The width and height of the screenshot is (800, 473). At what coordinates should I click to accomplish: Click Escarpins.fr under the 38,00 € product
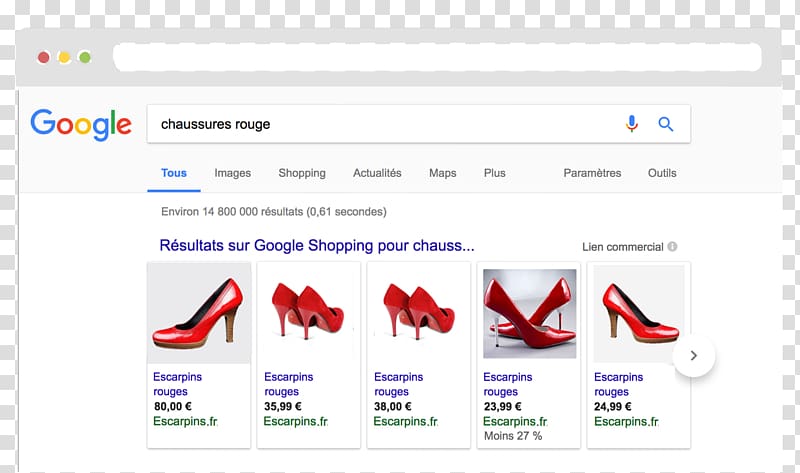pyautogui.click(x=406, y=421)
